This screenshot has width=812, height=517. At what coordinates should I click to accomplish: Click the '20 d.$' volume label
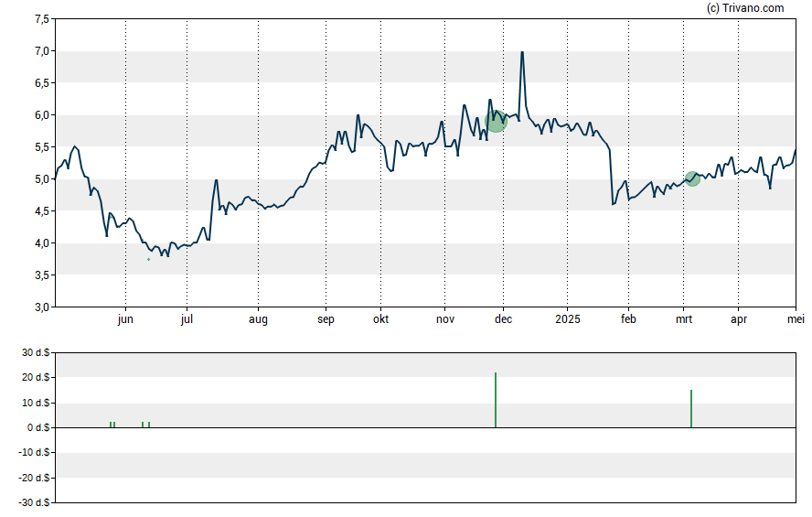click(36, 378)
